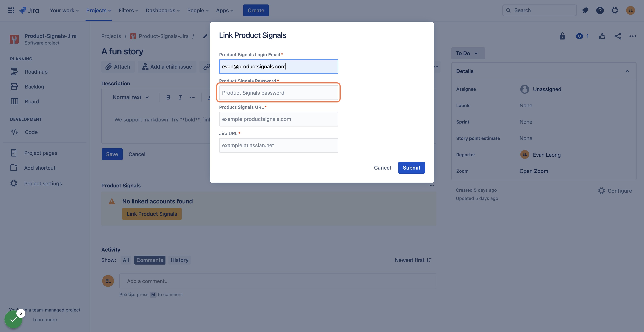Click the Project settings gear icon
Screen dimensions: 644x332
coord(14,183)
